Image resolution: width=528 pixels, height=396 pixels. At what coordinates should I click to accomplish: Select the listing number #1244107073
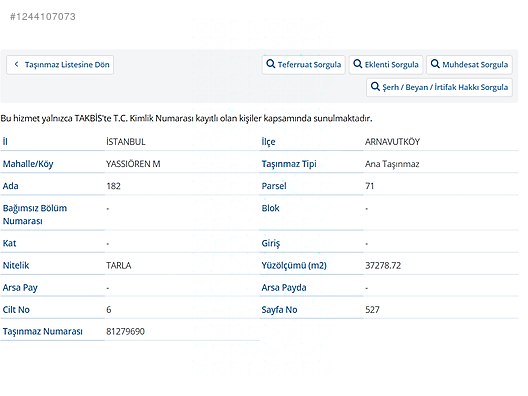pos(43,16)
